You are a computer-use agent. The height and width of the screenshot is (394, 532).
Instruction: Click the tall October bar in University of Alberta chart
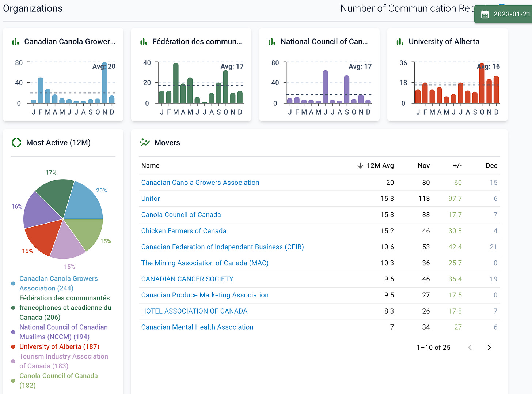482,83
